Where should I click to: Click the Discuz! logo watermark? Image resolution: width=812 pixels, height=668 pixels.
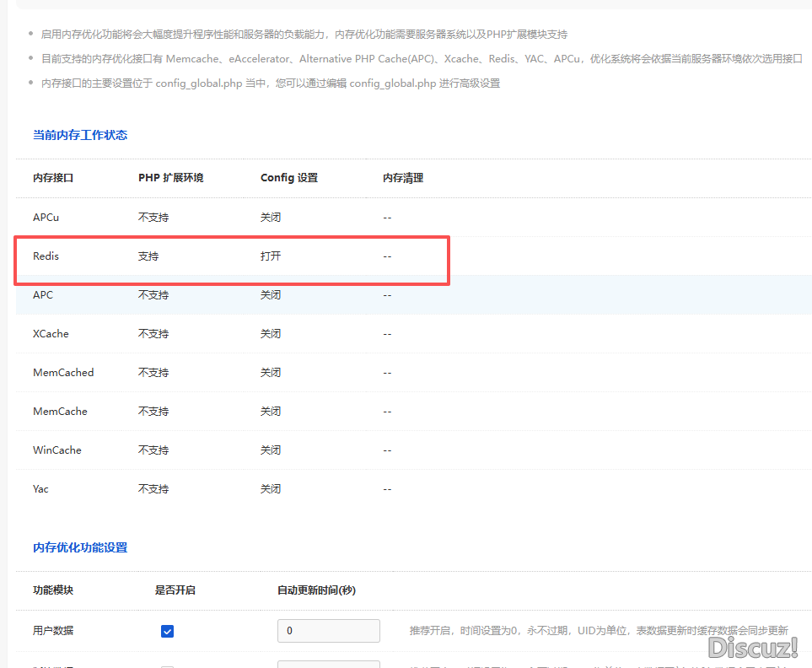point(753,648)
